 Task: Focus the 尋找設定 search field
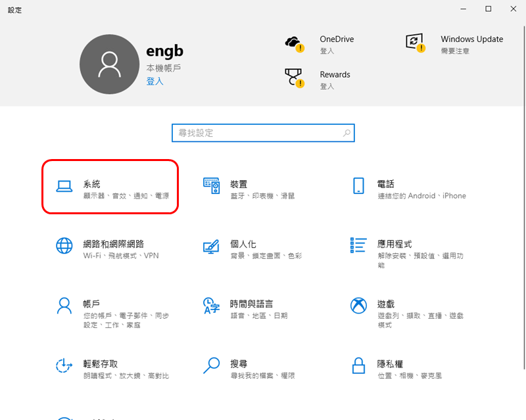[x=263, y=133]
